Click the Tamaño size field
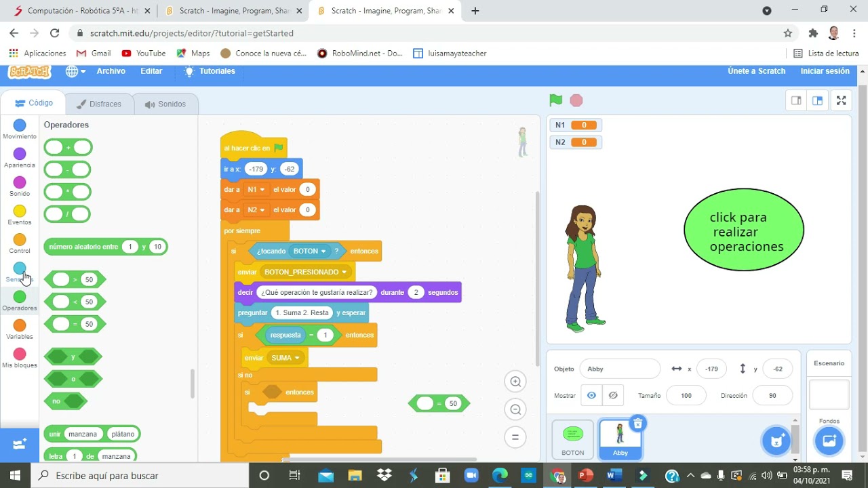 coord(686,395)
